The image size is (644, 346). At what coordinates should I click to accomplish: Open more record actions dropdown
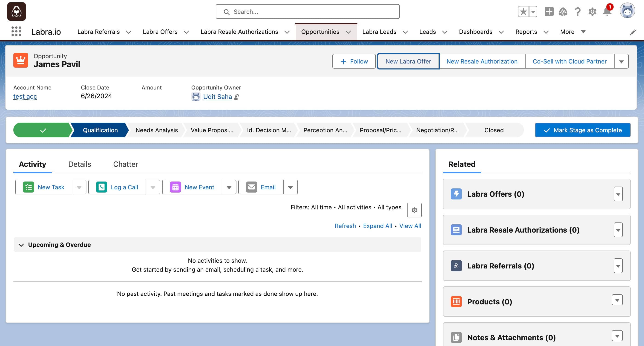[x=621, y=61]
